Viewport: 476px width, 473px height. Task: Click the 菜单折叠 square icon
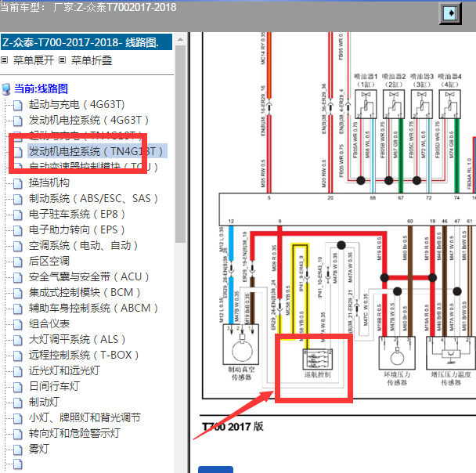point(62,60)
